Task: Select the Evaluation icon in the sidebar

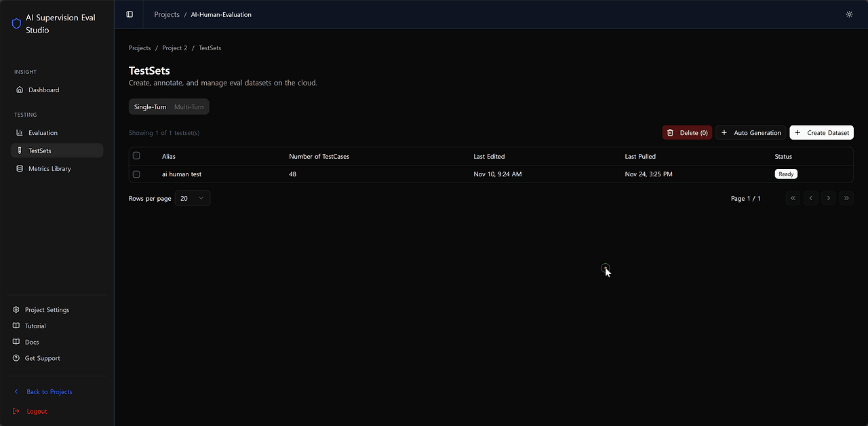Action: click(19, 132)
